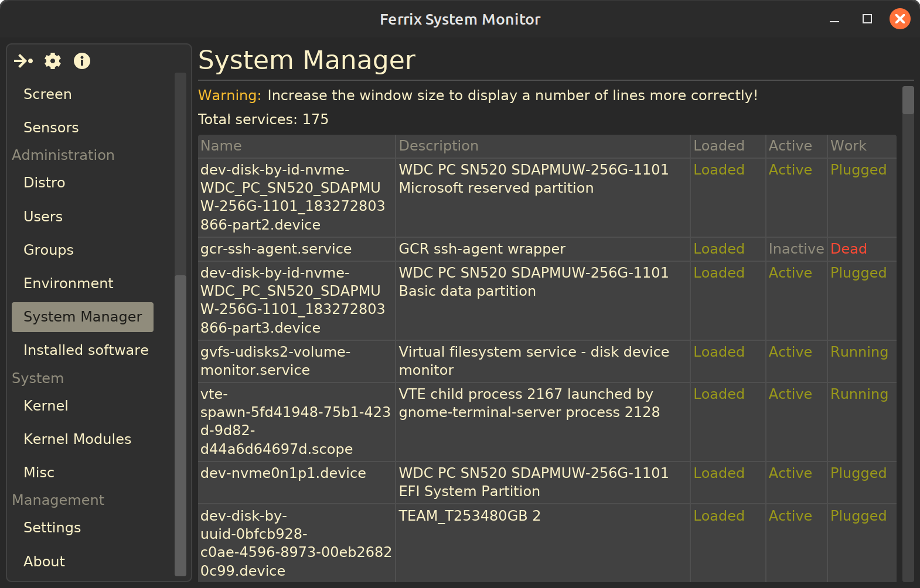Navigate to Groups
The height and width of the screenshot is (588, 920).
tap(49, 250)
